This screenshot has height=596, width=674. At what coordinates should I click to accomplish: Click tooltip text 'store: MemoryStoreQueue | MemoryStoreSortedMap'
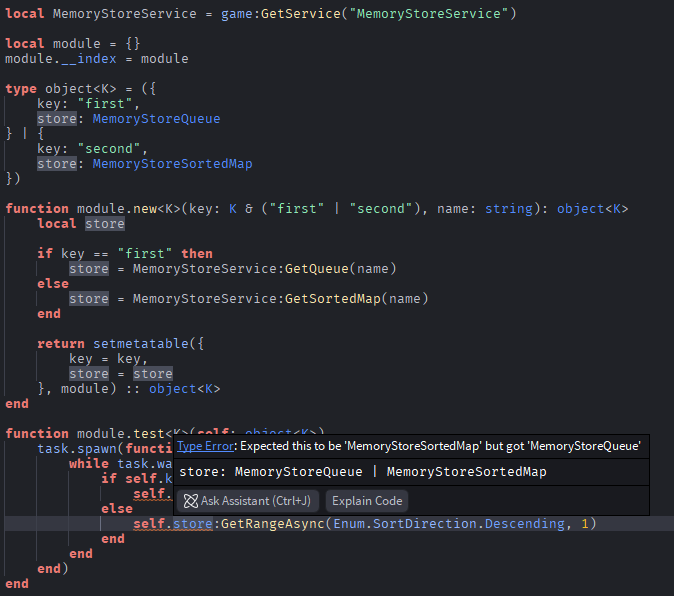tap(363, 472)
